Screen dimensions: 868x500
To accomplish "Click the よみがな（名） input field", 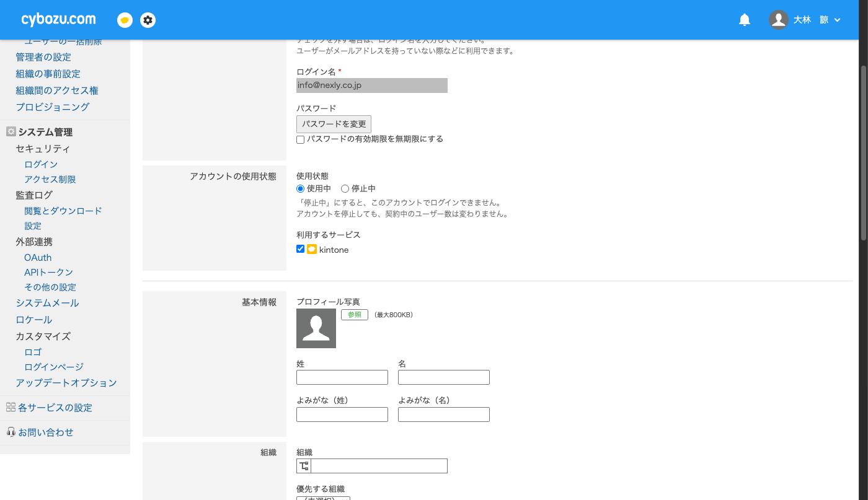I will click(x=444, y=414).
